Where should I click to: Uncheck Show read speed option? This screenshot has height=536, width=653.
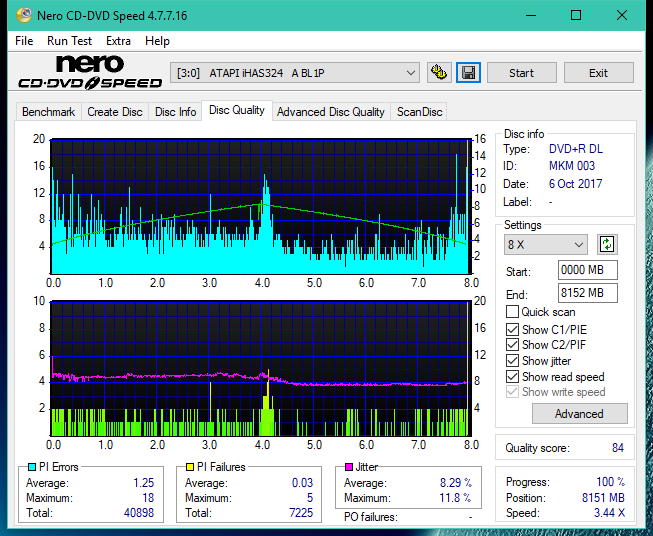pyautogui.click(x=512, y=376)
